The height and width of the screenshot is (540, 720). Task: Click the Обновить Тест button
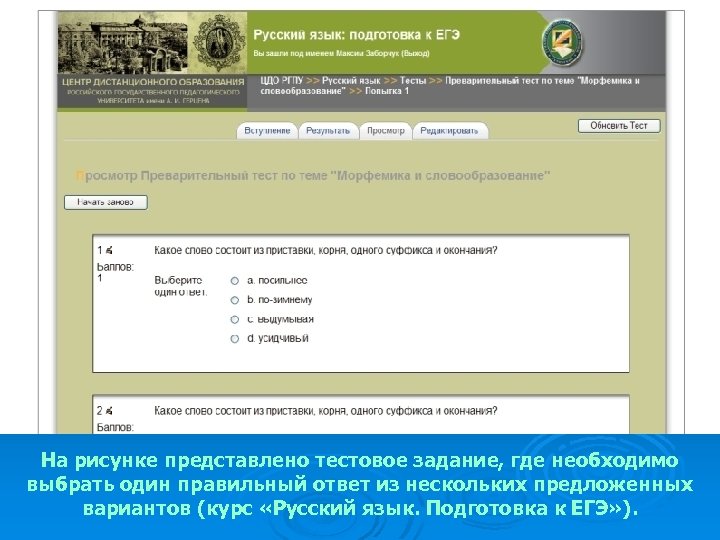(x=619, y=126)
